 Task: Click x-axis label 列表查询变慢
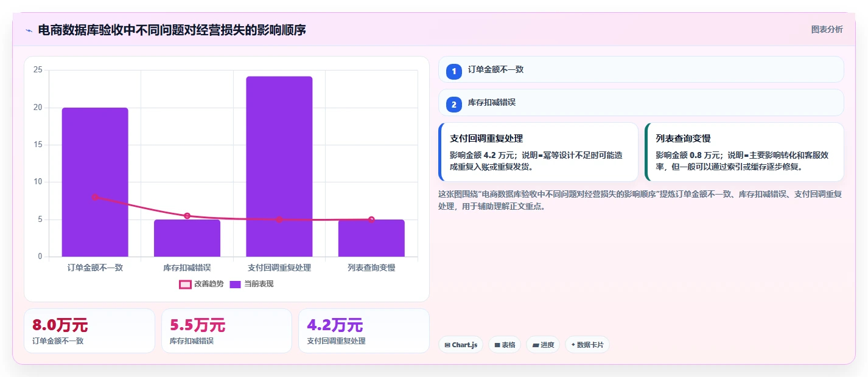click(x=371, y=268)
